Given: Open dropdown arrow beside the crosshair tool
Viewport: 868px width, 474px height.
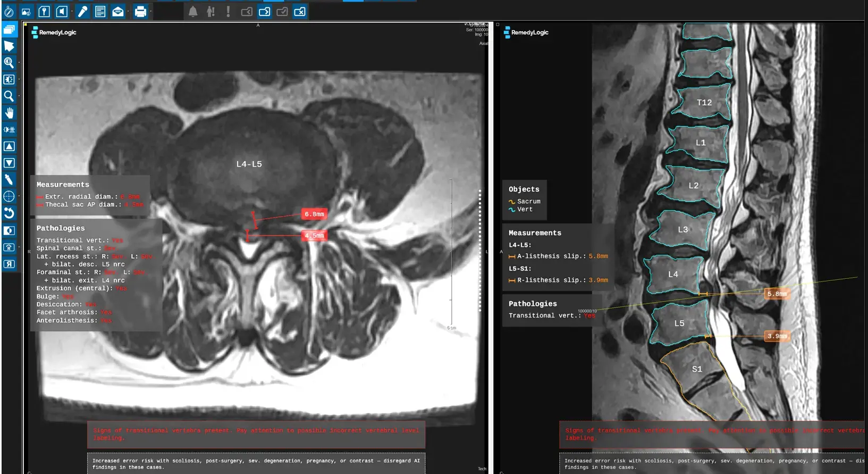Looking at the screenshot, I should click(x=19, y=196).
